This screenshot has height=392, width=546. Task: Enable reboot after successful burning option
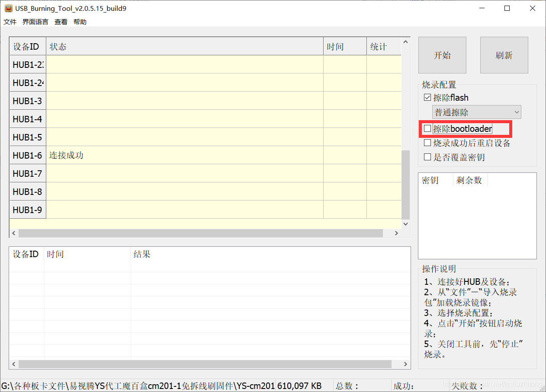click(x=427, y=142)
